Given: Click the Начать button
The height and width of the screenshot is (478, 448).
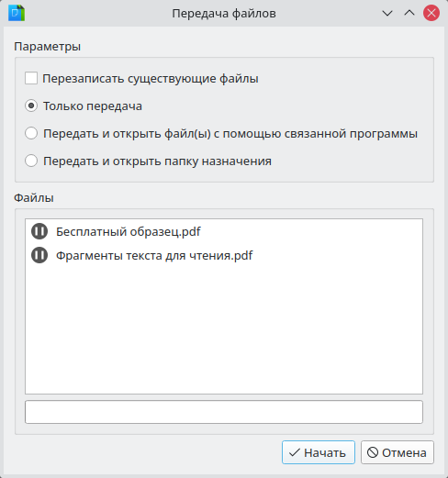Looking at the screenshot, I should coord(319,452).
